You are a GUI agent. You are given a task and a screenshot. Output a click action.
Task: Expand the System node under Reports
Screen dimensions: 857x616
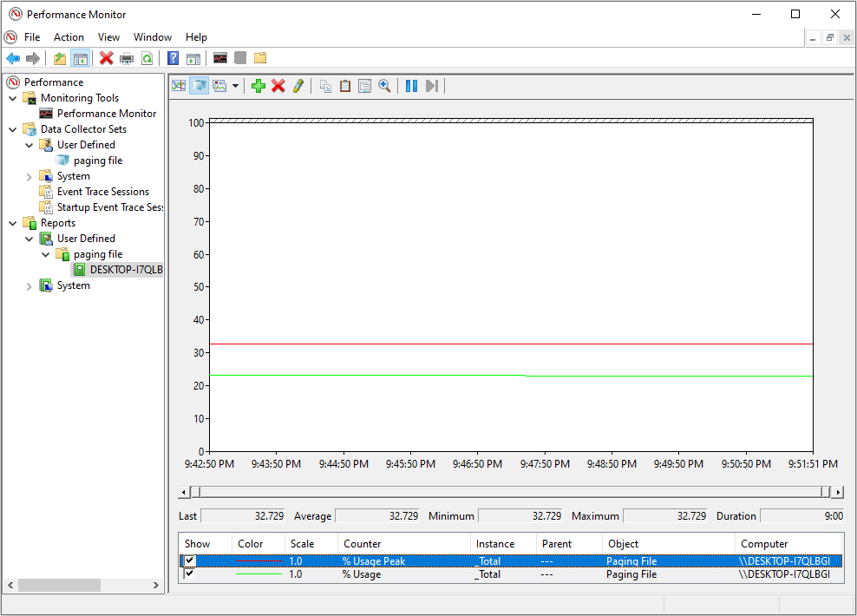pos(30,285)
